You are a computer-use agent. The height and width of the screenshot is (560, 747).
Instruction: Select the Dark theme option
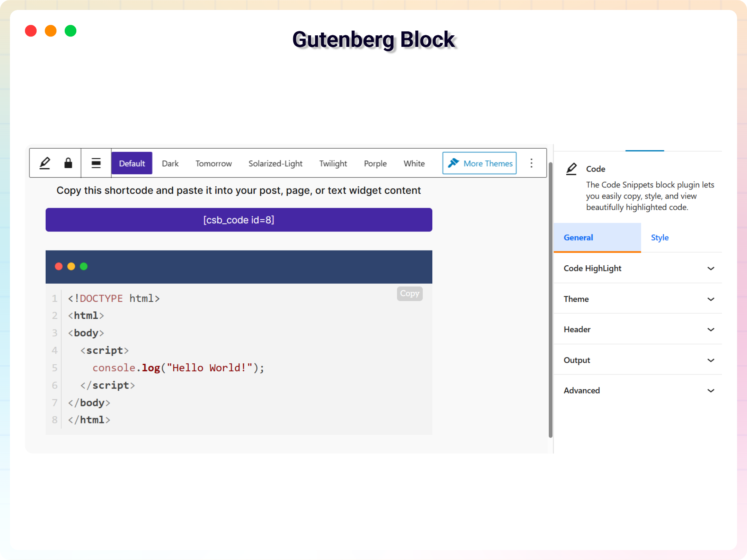[x=170, y=163]
